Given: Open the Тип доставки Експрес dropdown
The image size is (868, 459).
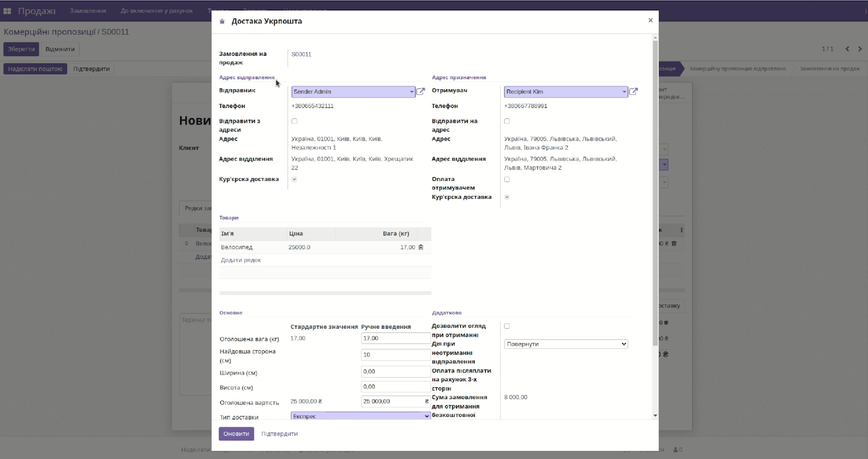Looking at the screenshot, I should pyautogui.click(x=361, y=416).
